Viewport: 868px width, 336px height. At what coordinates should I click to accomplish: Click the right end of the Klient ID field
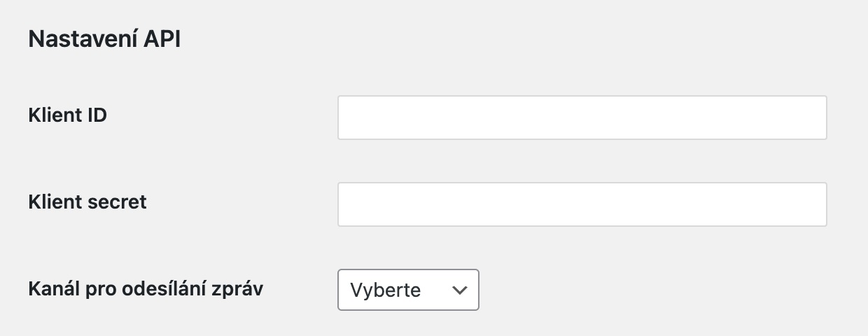click(x=812, y=118)
